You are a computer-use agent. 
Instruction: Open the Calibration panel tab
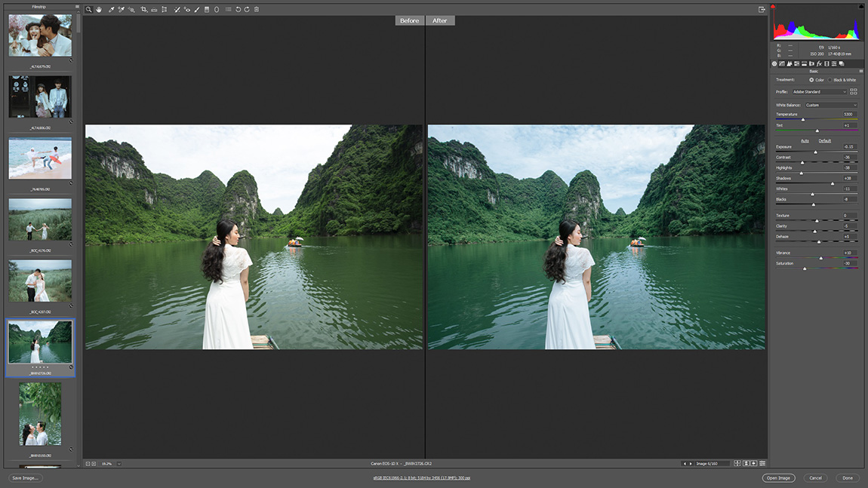(x=826, y=63)
